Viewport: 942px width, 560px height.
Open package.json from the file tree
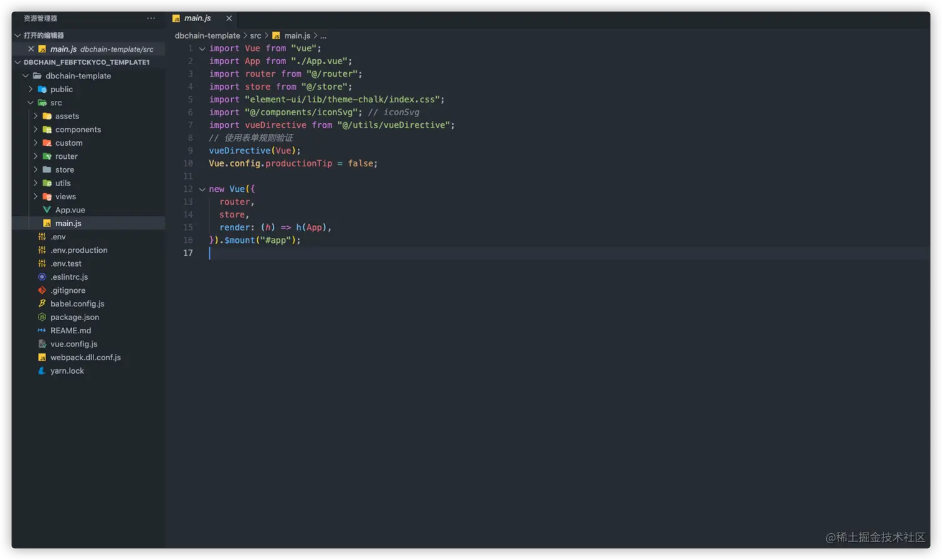75,317
